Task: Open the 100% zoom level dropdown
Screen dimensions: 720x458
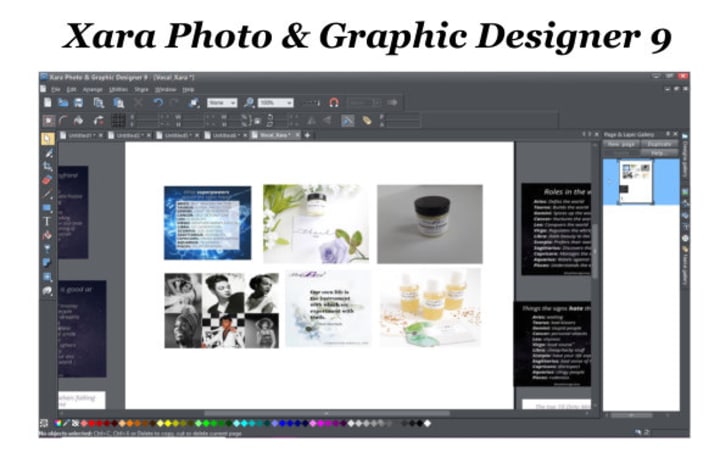Action: 276,103
